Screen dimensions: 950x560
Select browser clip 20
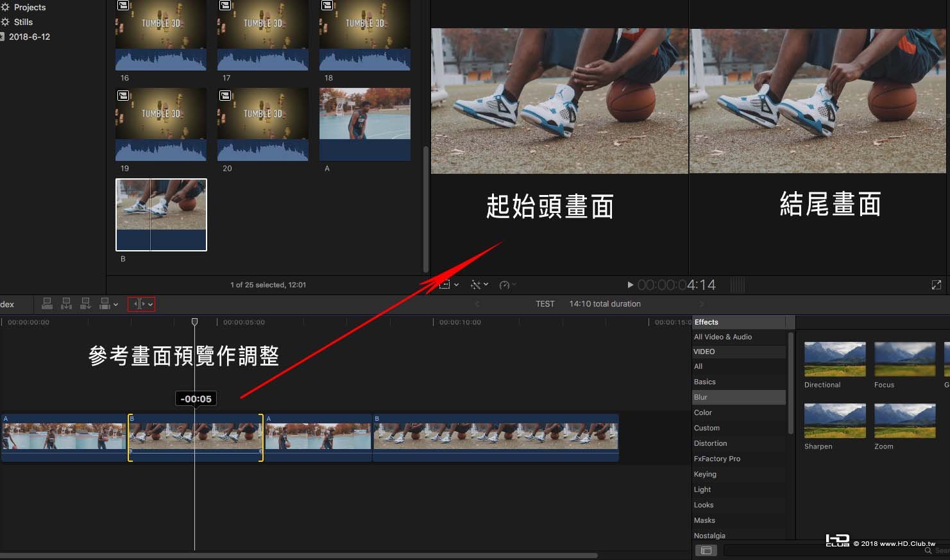(263, 124)
